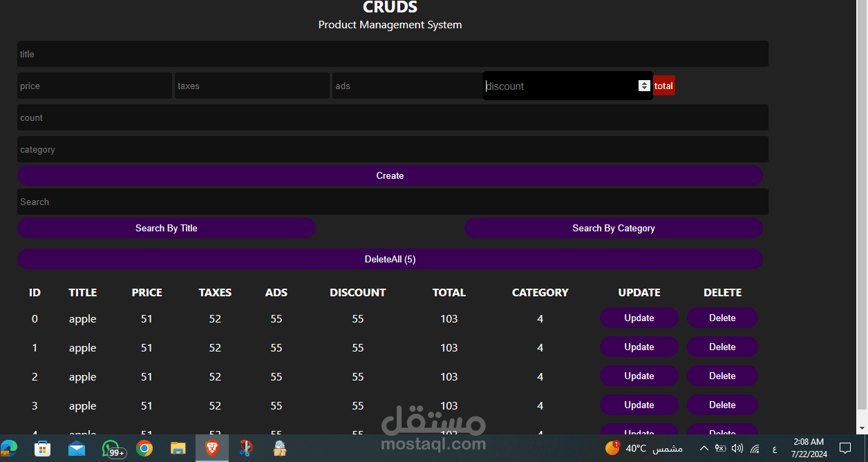Focus the count input field

[393, 117]
